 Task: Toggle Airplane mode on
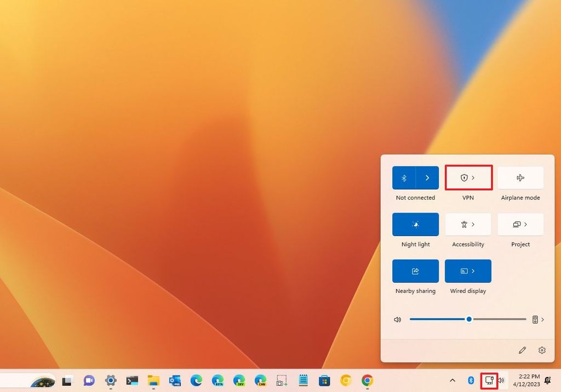coord(520,177)
